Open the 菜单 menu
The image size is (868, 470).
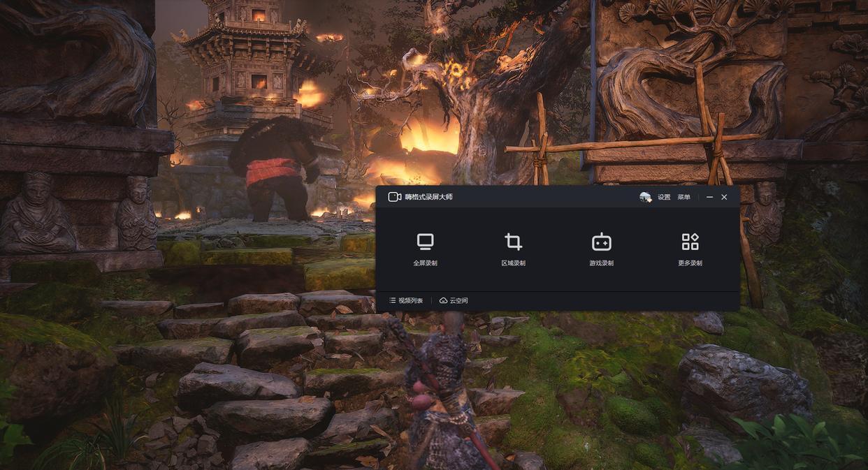click(x=683, y=197)
